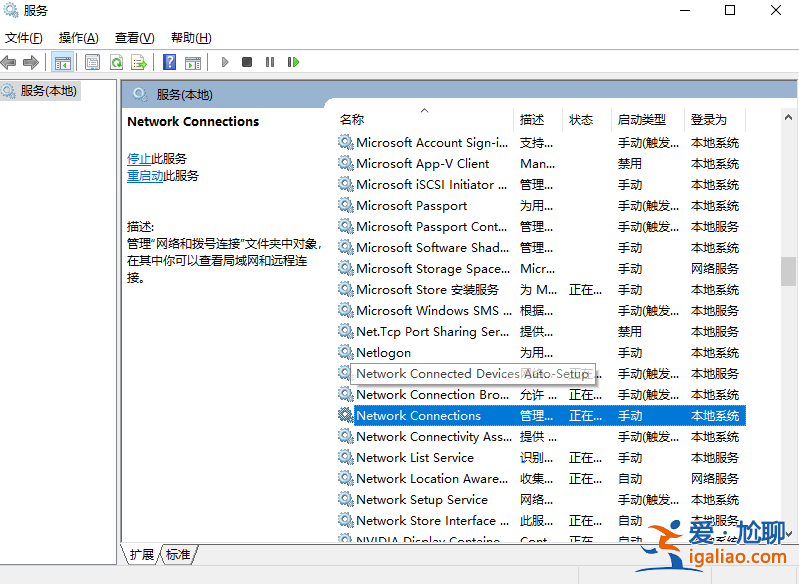The width and height of the screenshot is (799, 584).
Task: Sort by the 启动类型 column header
Action: tap(647, 120)
